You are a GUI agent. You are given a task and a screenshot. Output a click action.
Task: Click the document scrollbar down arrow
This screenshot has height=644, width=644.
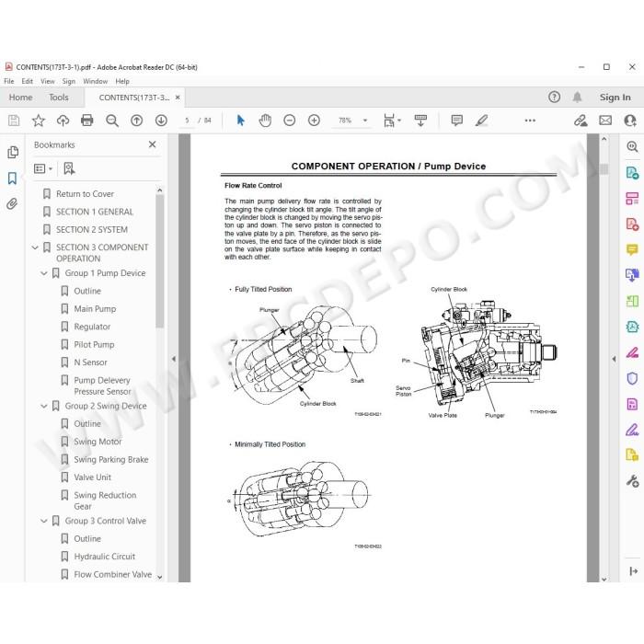[604, 579]
